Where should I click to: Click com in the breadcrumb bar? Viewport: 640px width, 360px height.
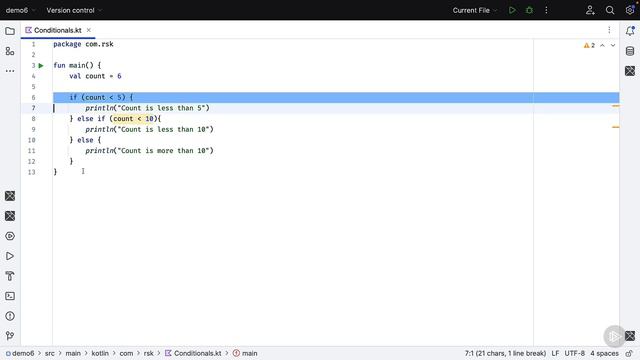[126, 353]
